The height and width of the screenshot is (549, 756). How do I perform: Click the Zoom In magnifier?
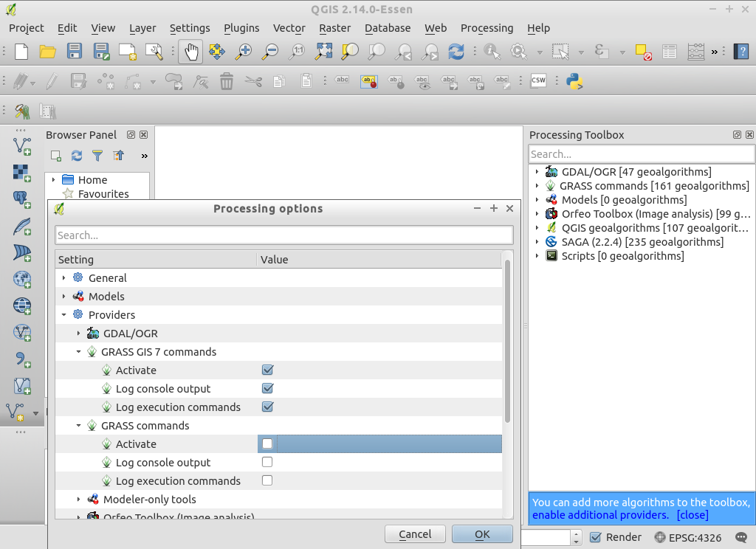[244, 51]
